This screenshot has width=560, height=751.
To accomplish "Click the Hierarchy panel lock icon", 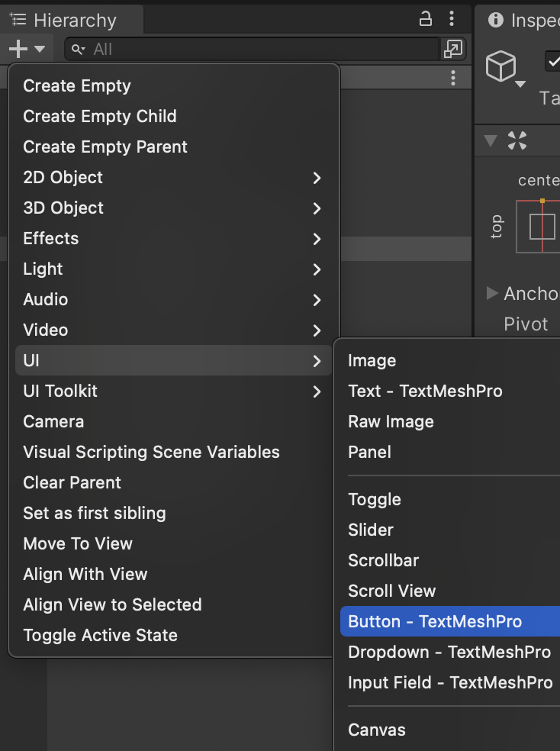I will (426, 20).
